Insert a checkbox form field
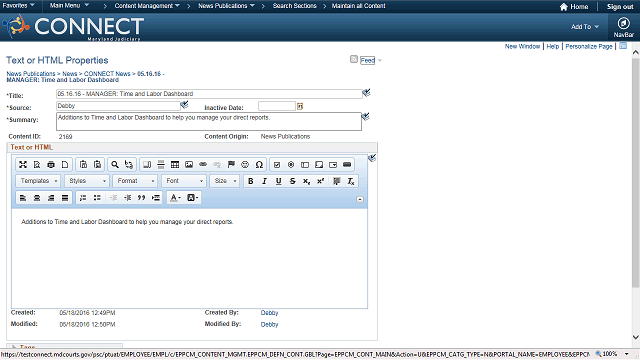Image resolution: width=640 pixels, height=360 pixels. tap(277, 164)
